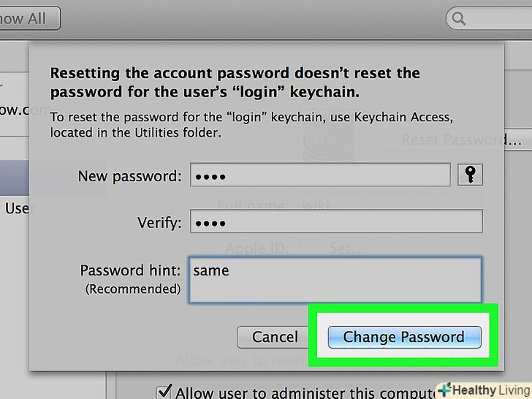Cancel the password reset dialog
The image size is (532, 399).
tap(275, 337)
